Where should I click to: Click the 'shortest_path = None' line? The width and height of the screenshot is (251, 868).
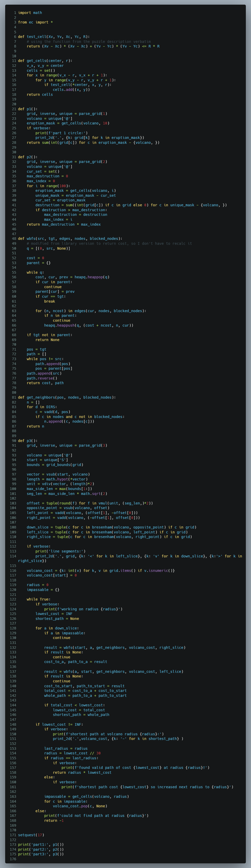[57, 619]
